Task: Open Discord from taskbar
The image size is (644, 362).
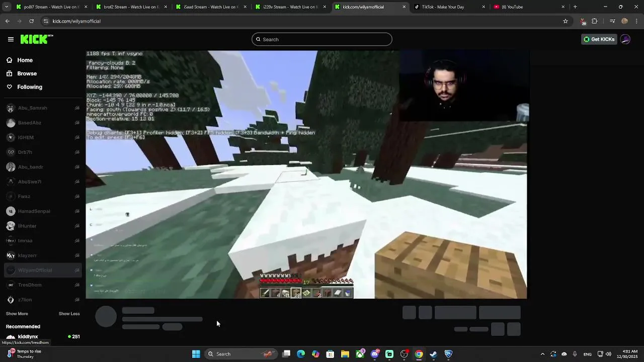Action: tap(374, 354)
